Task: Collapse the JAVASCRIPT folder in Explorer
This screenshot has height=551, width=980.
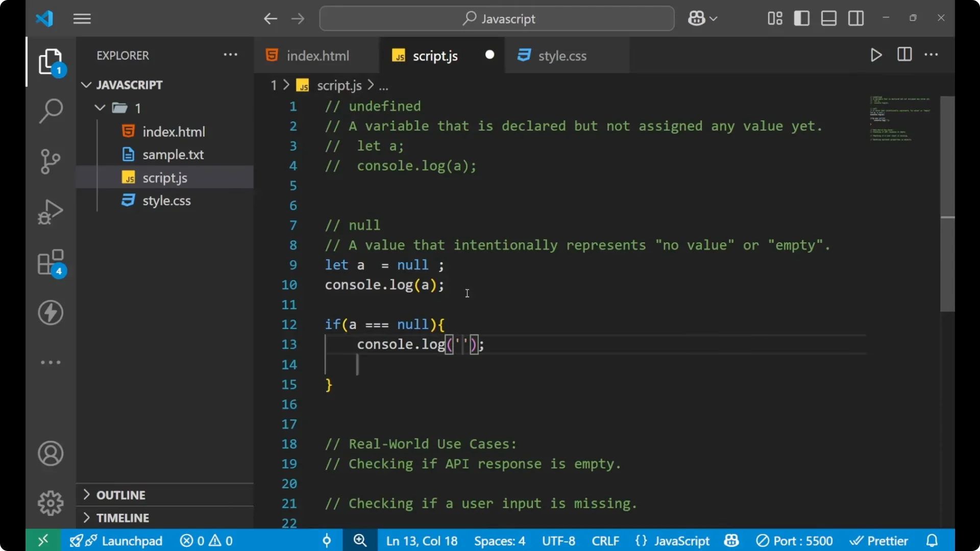Action: pyautogui.click(x=86, y=85)
